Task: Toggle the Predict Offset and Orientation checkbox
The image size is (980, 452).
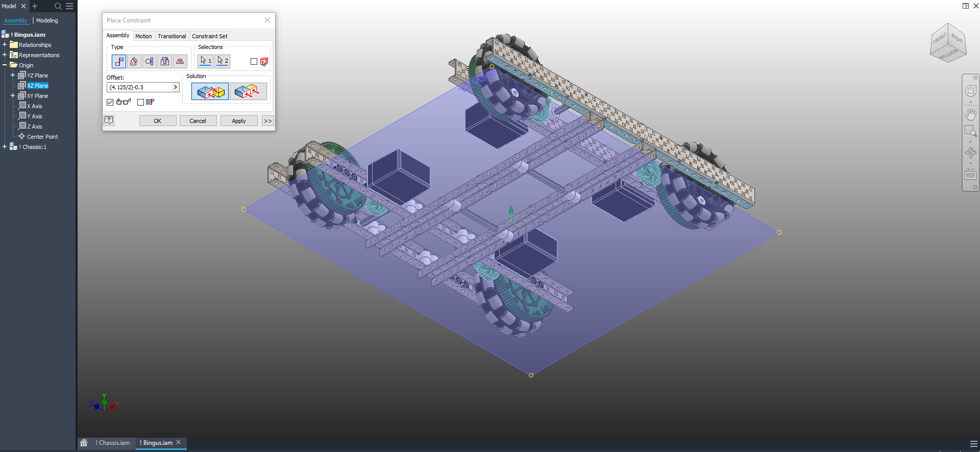Action: (140, 102)
